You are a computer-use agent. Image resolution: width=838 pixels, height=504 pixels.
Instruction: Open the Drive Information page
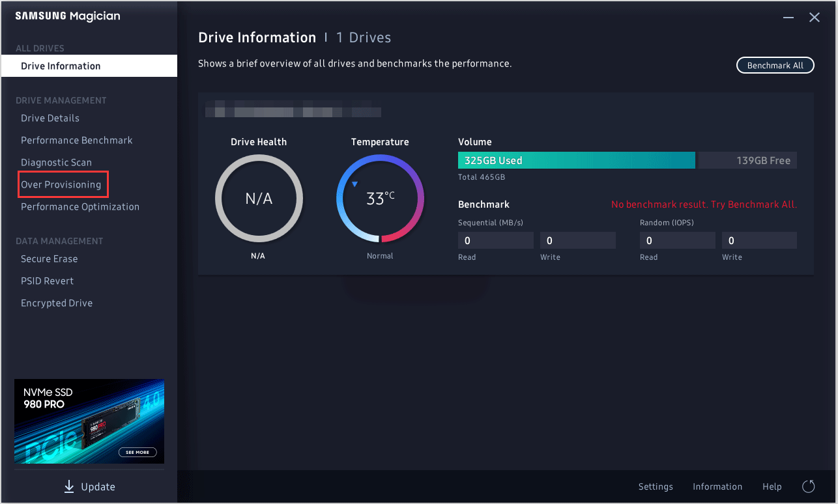click(x=89, y=66)
